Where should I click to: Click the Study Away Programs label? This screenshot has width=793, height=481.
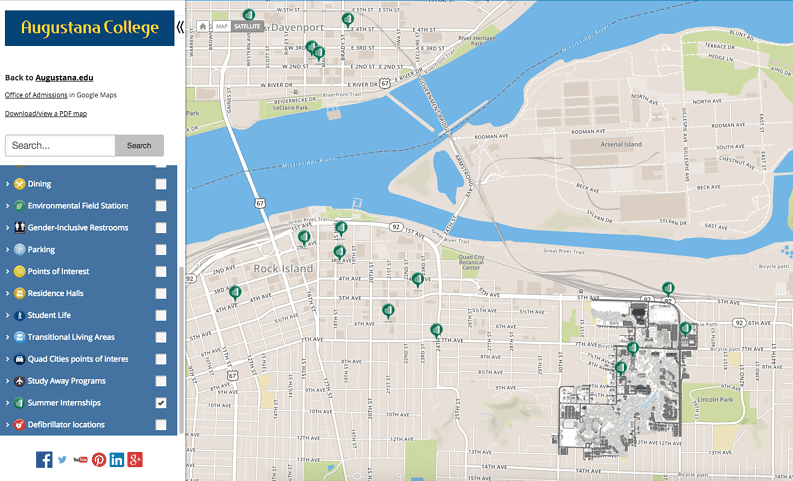point(67,381)
